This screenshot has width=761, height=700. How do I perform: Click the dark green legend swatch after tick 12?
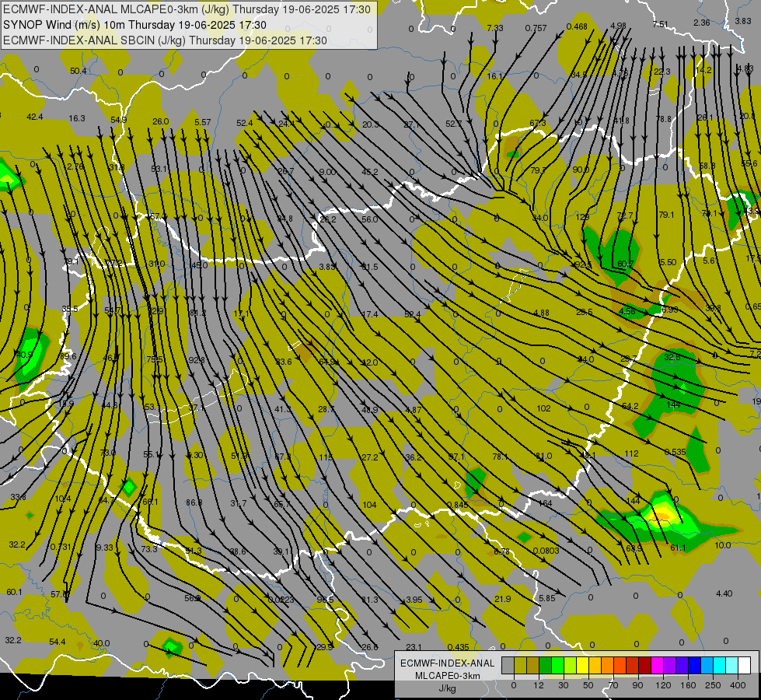click(x=545, y=665)
